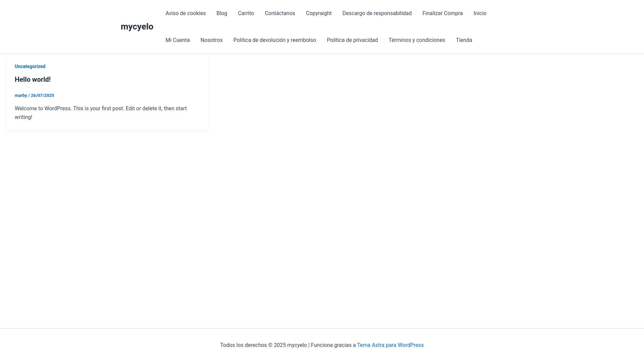Select Contáctanos in the navigation

pyautogui.click(x=280, y=13)
